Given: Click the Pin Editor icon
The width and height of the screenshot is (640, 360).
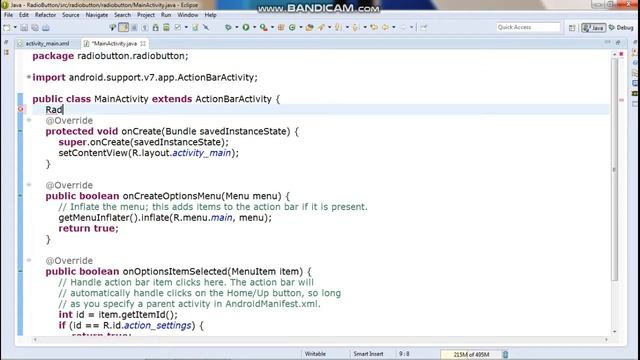Looking at the screenshot, I should point(424,27).
